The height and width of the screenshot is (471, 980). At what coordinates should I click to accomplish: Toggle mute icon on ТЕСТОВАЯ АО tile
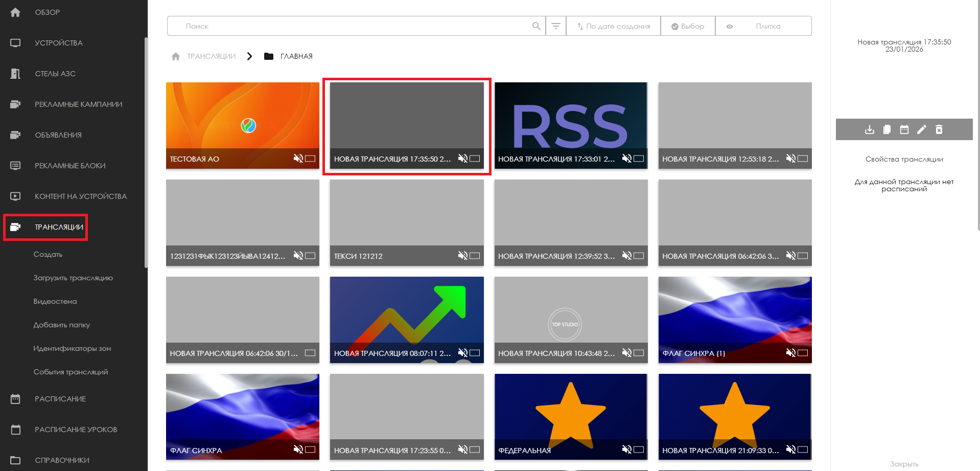[x=298, y=159]
